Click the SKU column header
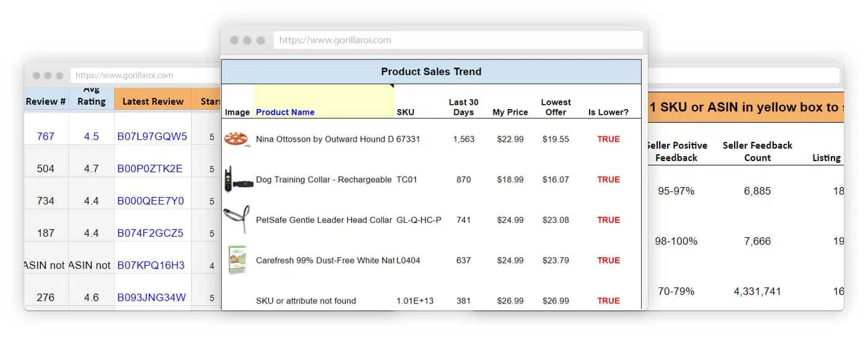Image resolution: width=868 pixels, height=337 pixels. point(405,112)
